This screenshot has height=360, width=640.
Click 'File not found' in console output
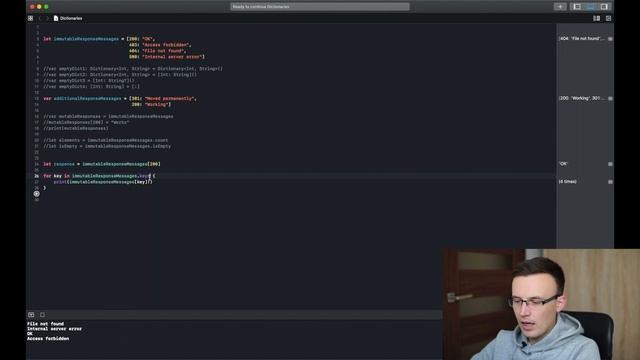click(x=45, y=324)
